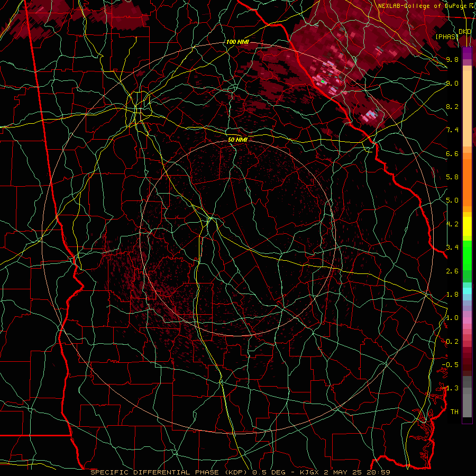Click the 7.4 value on the color scale
Screen dimensions: 476x476
[452, 130]
